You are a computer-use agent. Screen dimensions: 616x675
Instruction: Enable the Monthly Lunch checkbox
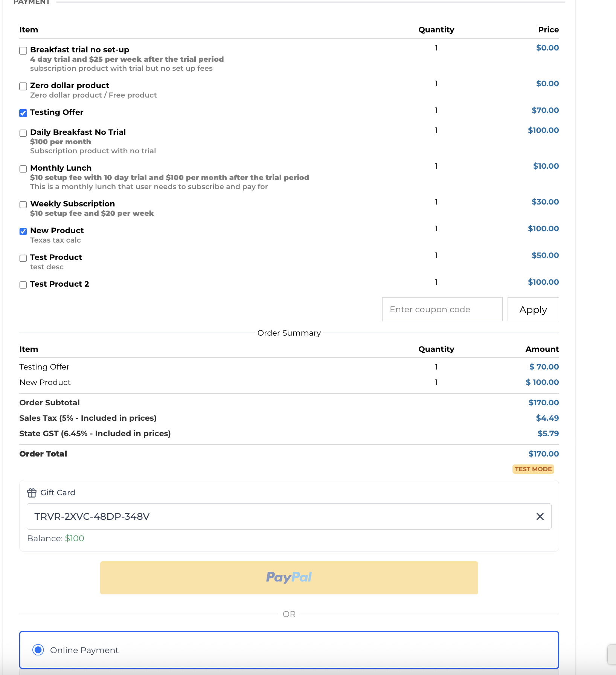coord(23,169)
